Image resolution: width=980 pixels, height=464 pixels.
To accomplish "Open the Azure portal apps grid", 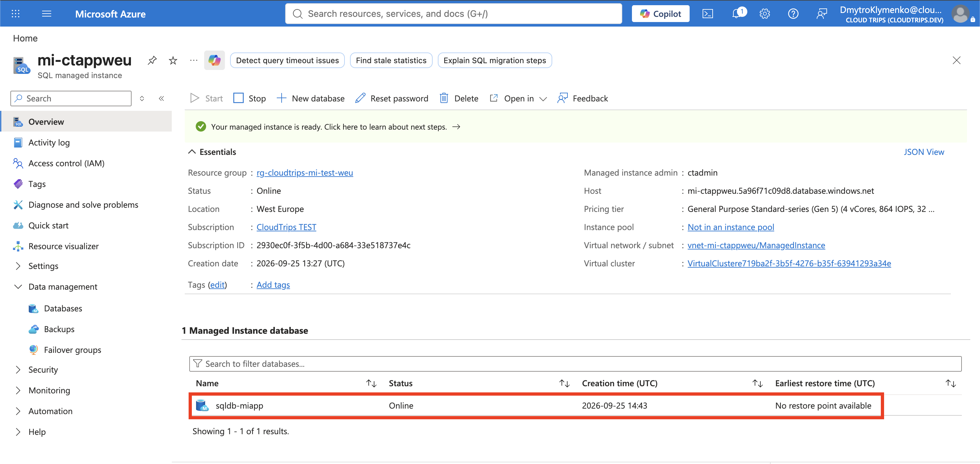I will tap(16, 14).
